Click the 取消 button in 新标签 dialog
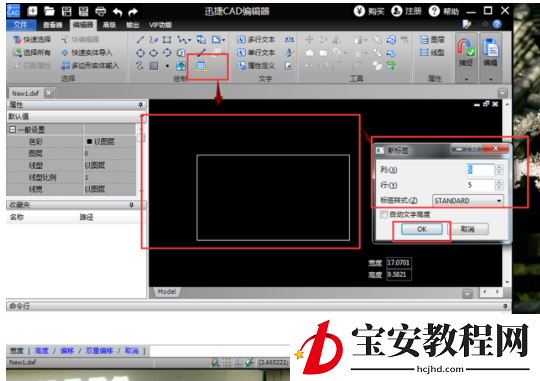The image size is (540, 381). point(468,229)
